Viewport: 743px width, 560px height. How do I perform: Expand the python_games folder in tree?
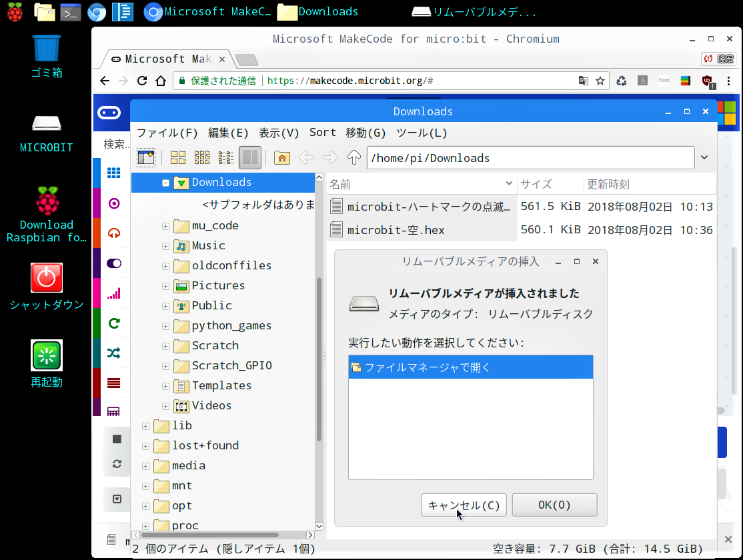[165, 327]
